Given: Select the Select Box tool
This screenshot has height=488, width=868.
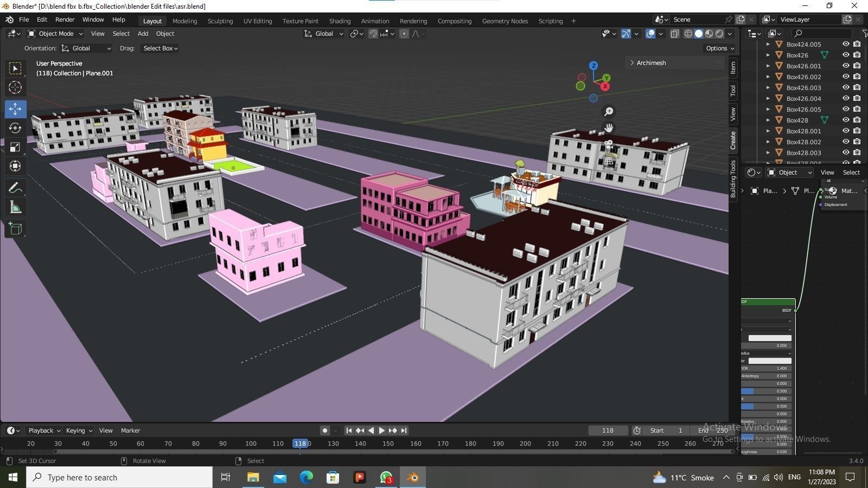Looking at the screenshot, I should click(x=15, y=68).
